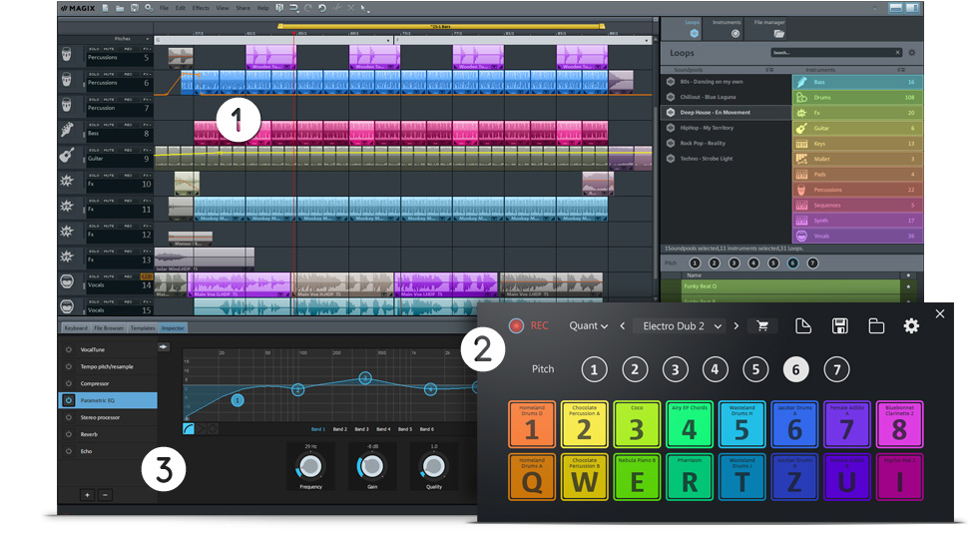Image resolution: width=980 pixels, height=534 pixels.
Task: Toggle Parametric EQ power button
Action: click(69, 400)
